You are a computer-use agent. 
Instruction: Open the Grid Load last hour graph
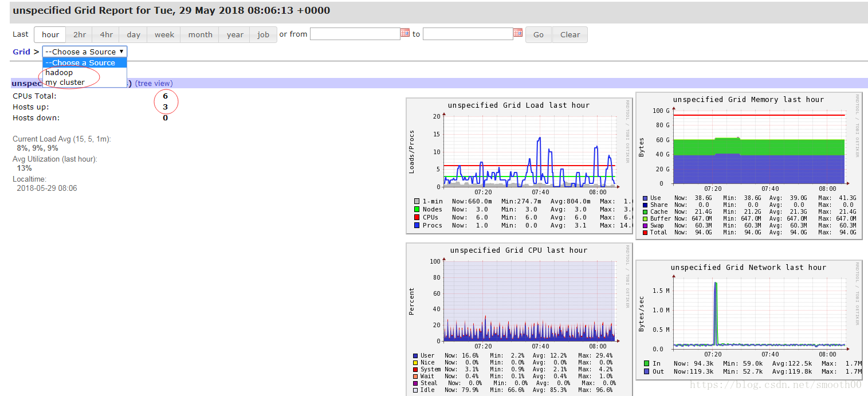click(x=519, y=166)
